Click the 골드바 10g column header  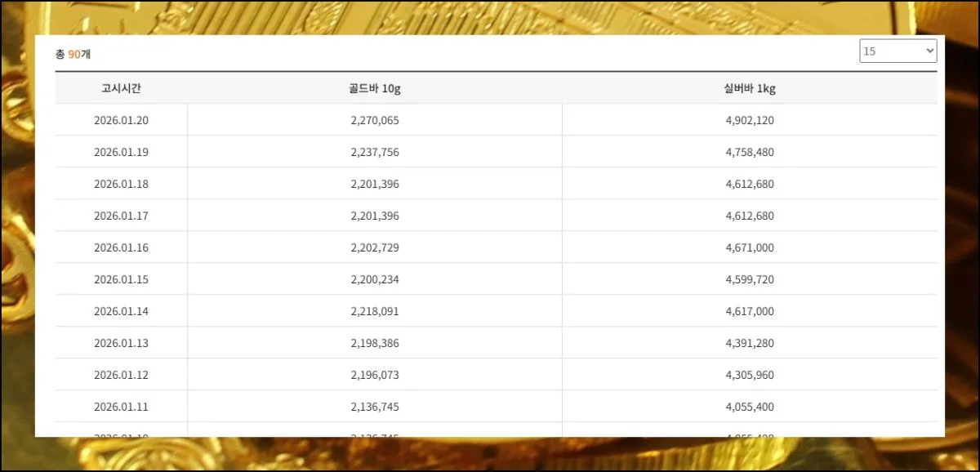point(374,88)
